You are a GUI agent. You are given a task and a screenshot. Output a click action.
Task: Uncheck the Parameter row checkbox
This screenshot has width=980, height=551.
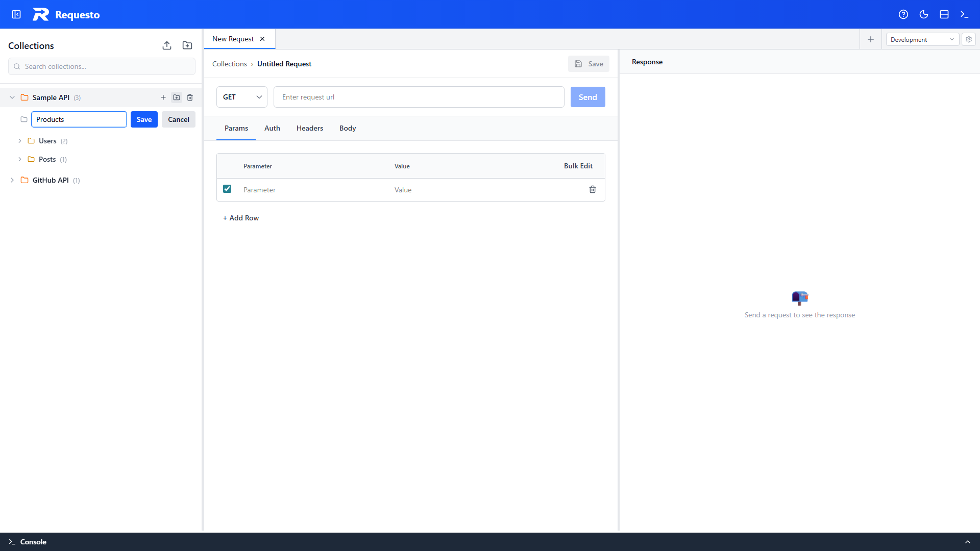[227, 189]
